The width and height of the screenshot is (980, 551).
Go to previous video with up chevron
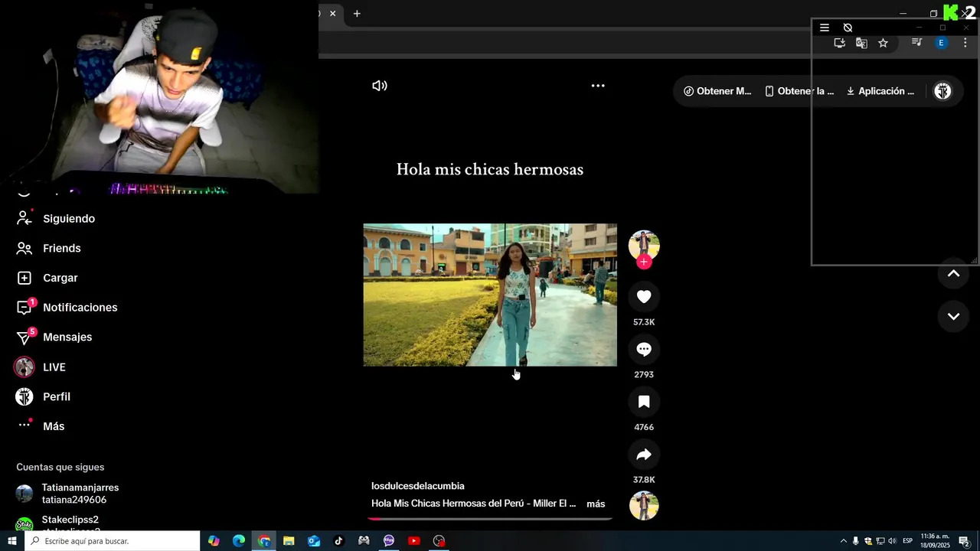[953, 273]
